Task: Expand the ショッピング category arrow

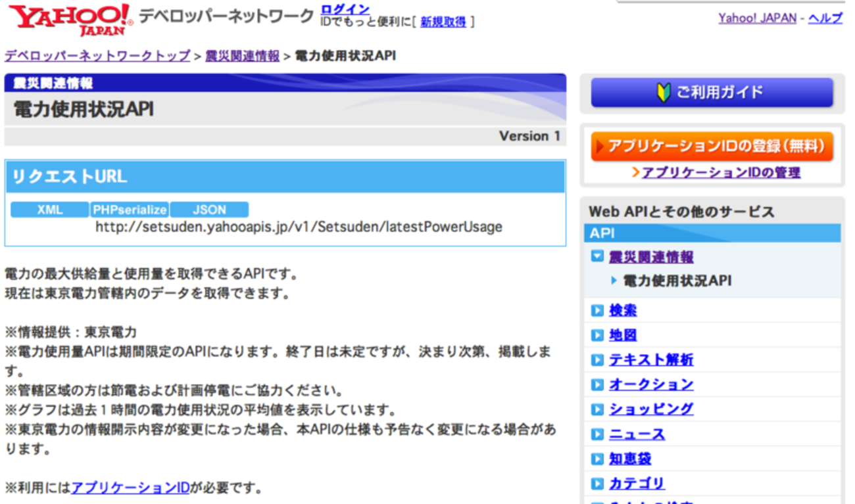Action: pos(597,409)
